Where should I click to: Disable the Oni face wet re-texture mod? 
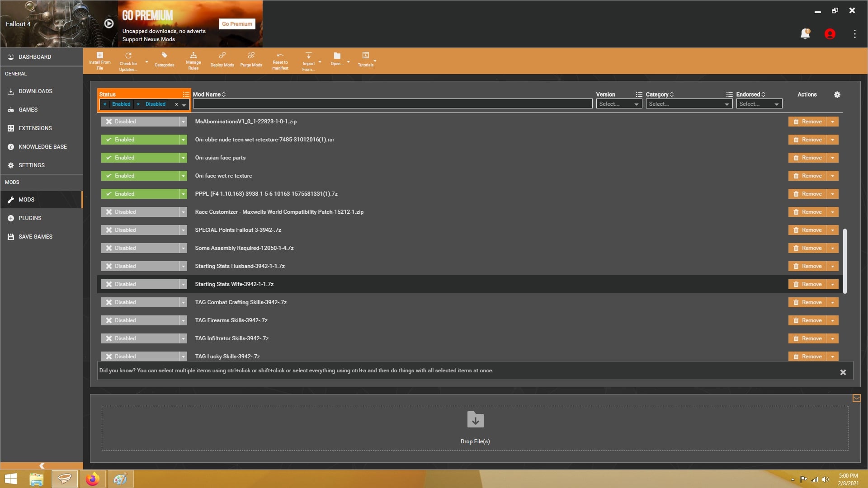click(140, 176)
